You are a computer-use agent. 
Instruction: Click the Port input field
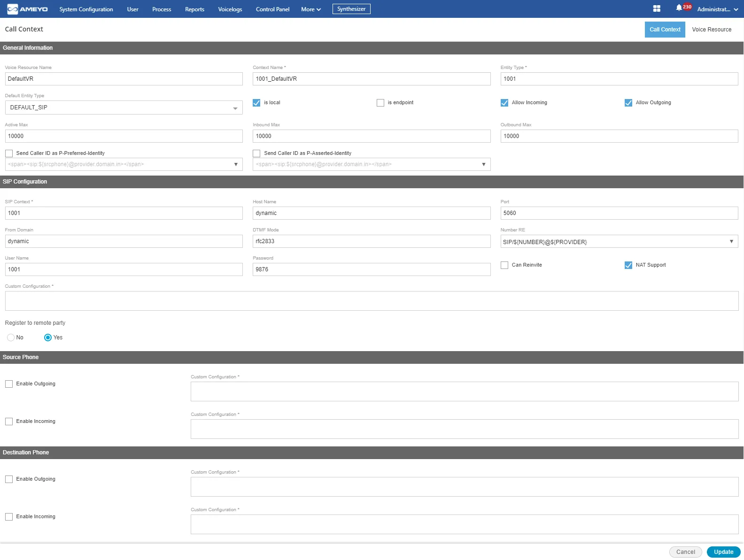[619, 213]
